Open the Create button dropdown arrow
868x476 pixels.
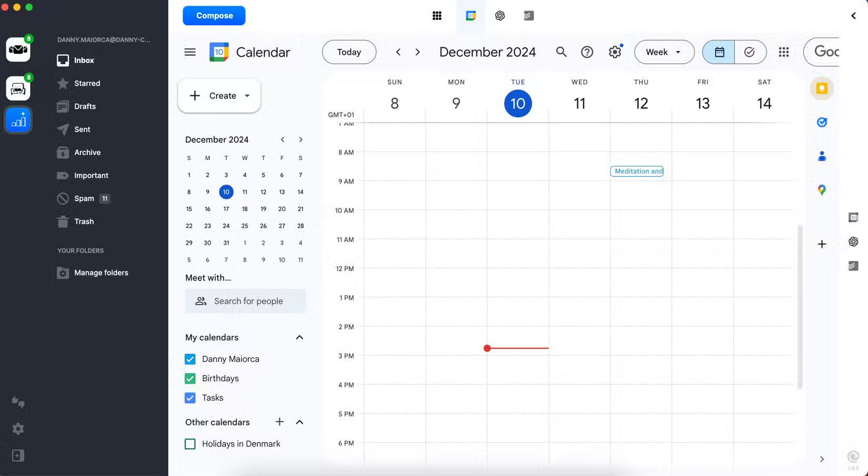[x=247, y=95]
